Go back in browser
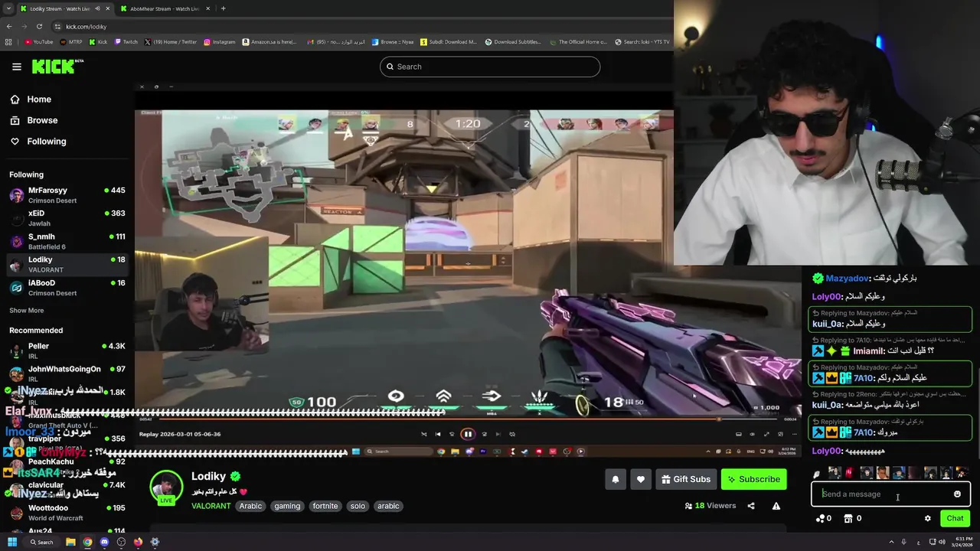 8,27
